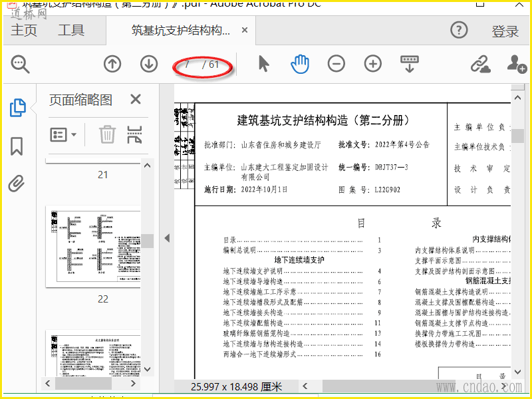Open thumbnail options dropdown menu
Viewport: 532px width, 399px height.
[x=63, y=135]
